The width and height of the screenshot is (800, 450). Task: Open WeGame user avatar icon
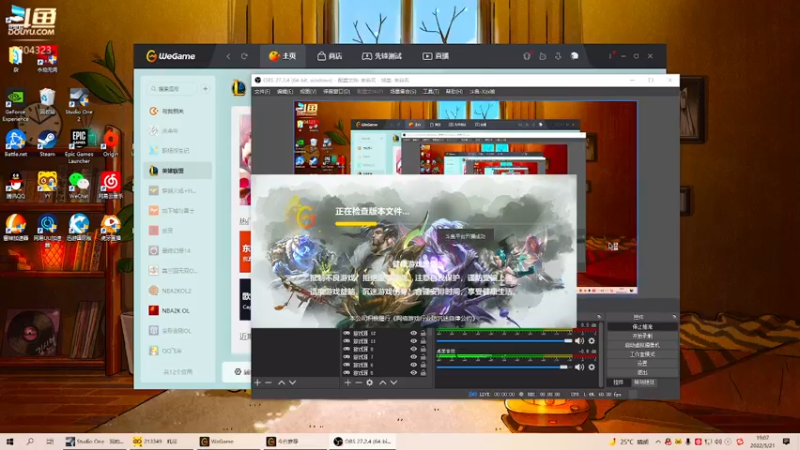coord(574,56)
